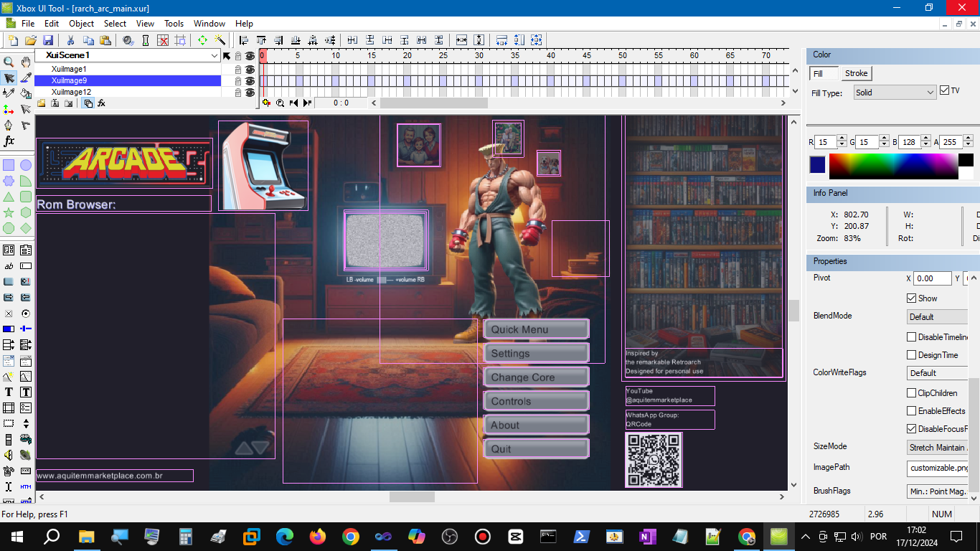The width and height of the screenshot is (980, 551).
Task: Open the ColorWriteFlags dropdown
Action: coord(938,373)
